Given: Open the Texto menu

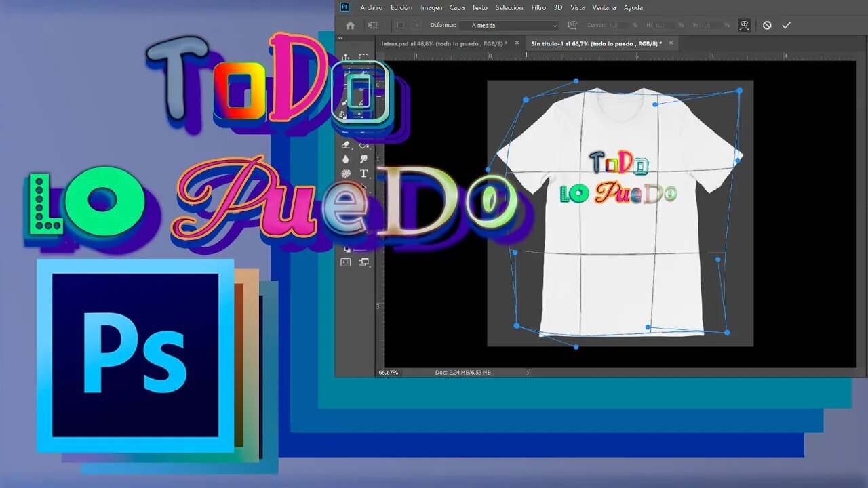Looking at the screenshot, I should pos(479,7).
